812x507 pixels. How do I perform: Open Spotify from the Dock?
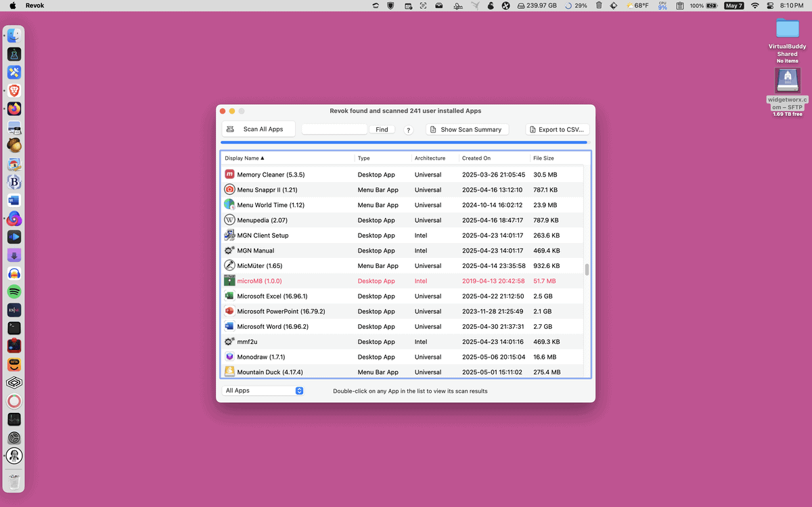pyautogui.click(x=14, y=292)
